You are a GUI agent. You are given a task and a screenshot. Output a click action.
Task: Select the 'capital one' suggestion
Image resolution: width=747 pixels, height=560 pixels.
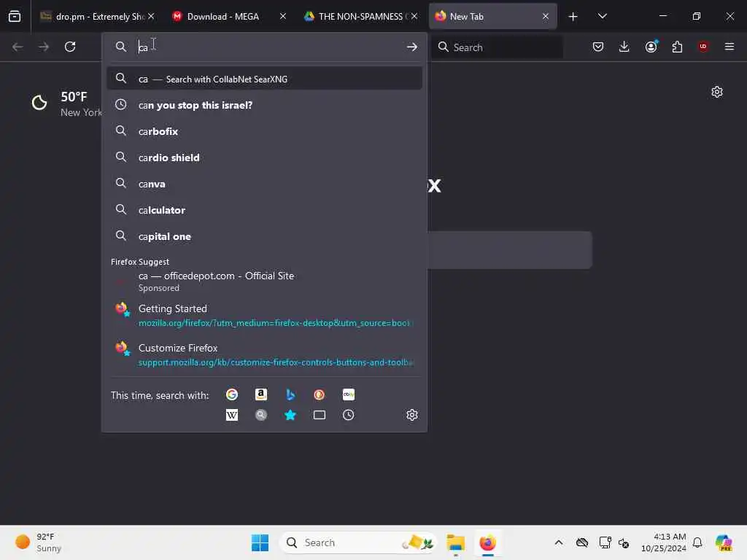pos(264,236)
